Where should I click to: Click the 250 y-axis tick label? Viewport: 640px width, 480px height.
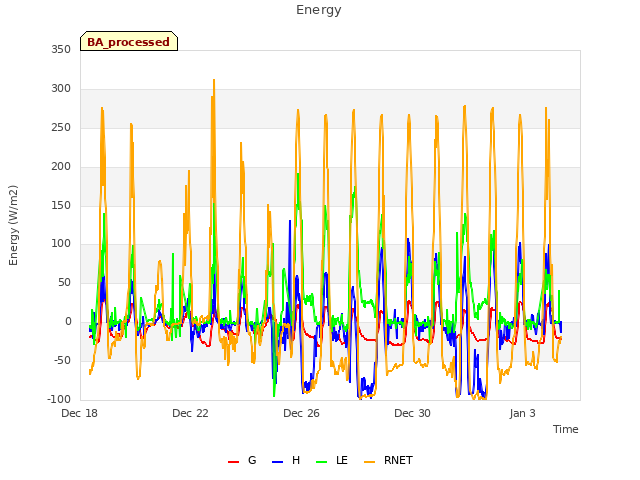point(61,127)
